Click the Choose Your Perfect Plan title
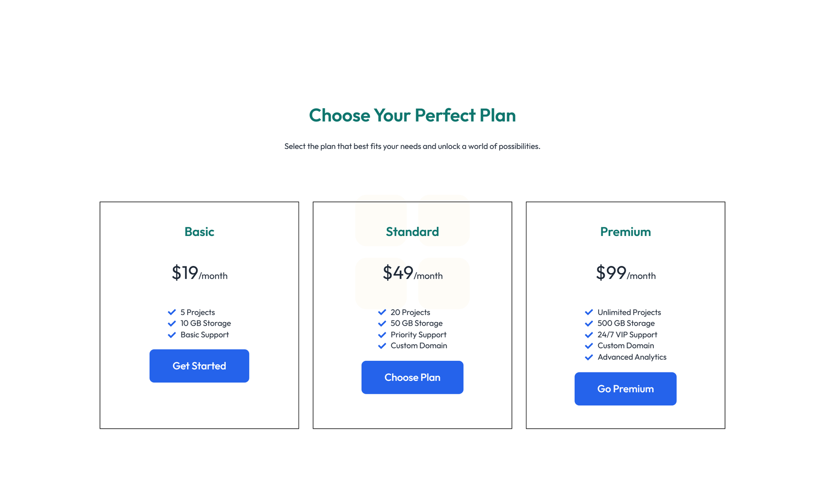 [x=412, y=115]
